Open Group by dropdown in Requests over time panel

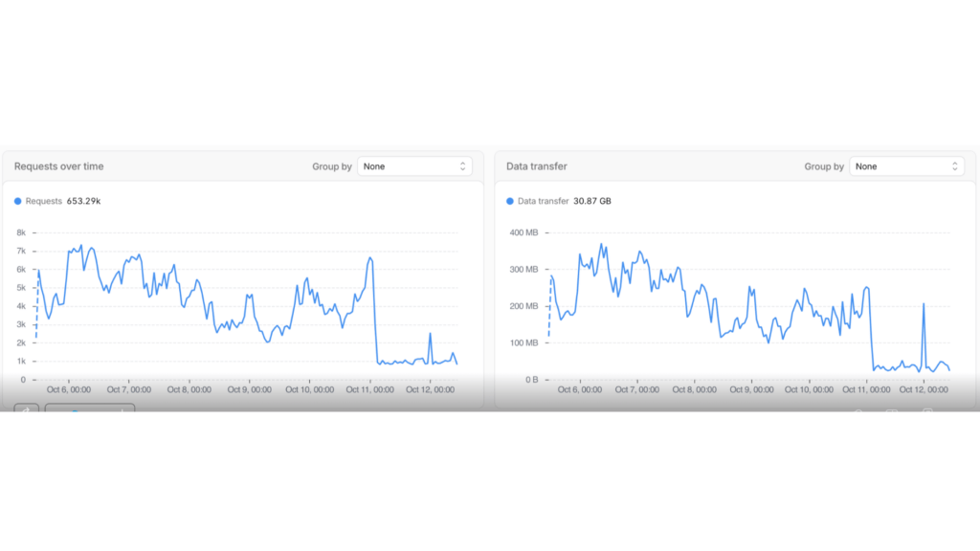414,166
